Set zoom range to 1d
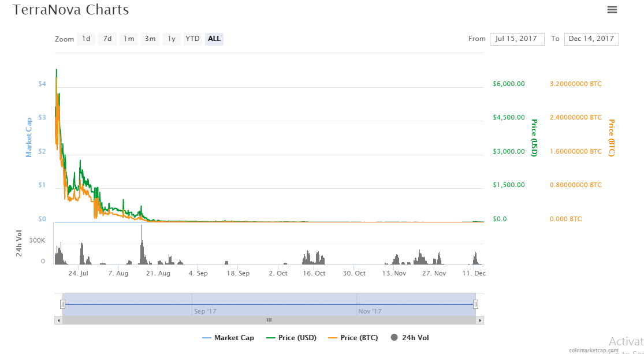Image resolution: width=644 pixels, height=354 pixels. [x=86, y=39]
